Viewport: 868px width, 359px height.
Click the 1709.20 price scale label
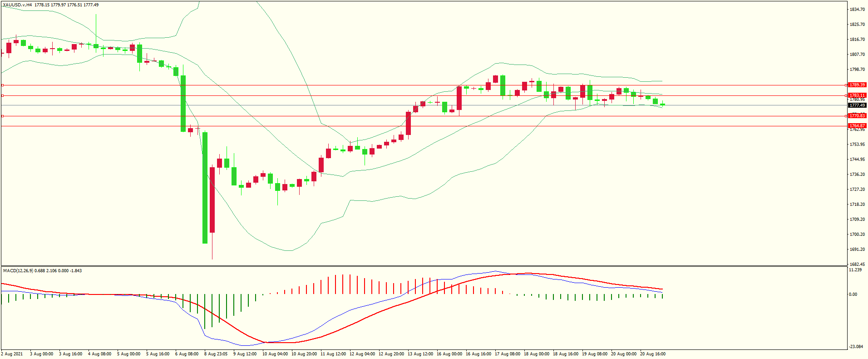coord(857,219)
